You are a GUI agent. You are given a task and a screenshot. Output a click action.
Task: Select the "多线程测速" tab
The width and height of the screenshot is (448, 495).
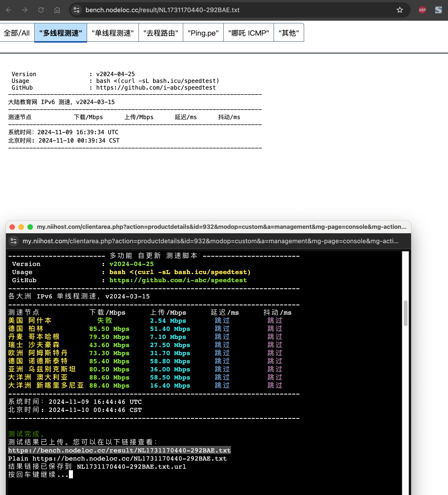61,33
